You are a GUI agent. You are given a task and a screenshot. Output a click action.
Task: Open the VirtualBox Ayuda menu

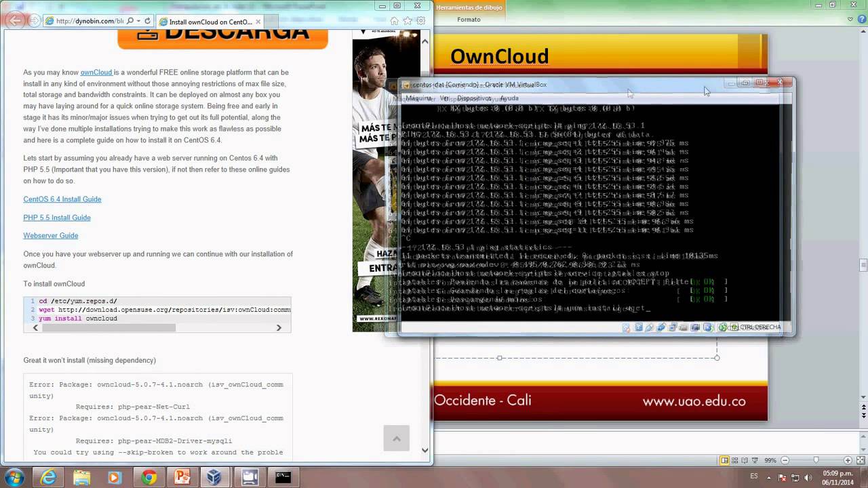click(x=509, y=98)
